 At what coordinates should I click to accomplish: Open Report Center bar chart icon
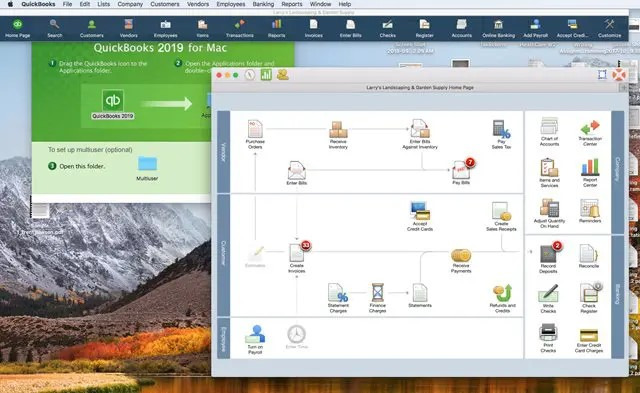(590, 167)
